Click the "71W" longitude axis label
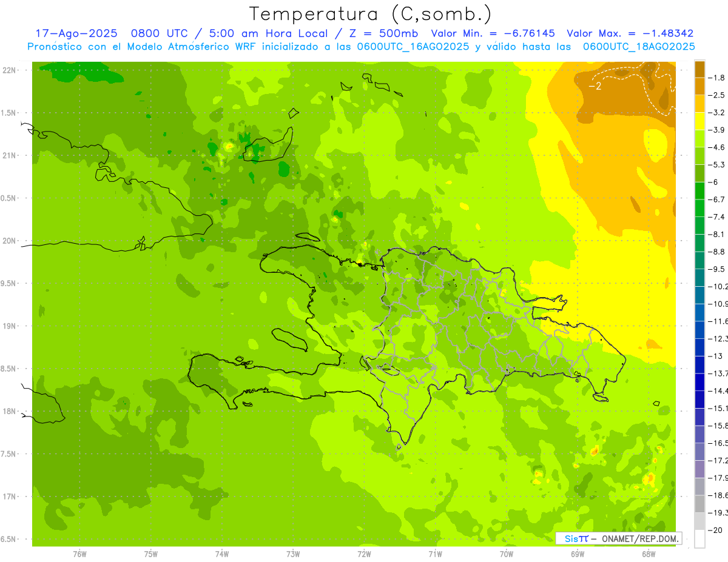This screenshot has height=562, width=728. pyautogui.click(x=435, y=554)
